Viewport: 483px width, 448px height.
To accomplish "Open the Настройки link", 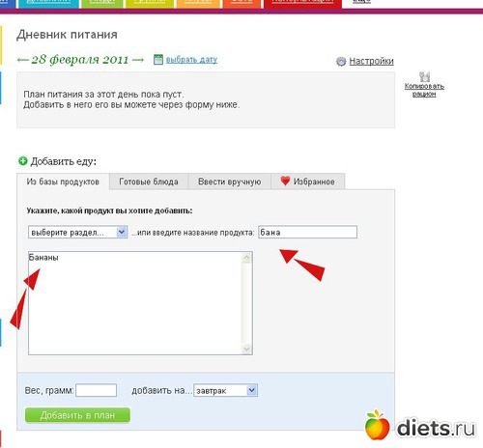I will click(x=371, y=61).
